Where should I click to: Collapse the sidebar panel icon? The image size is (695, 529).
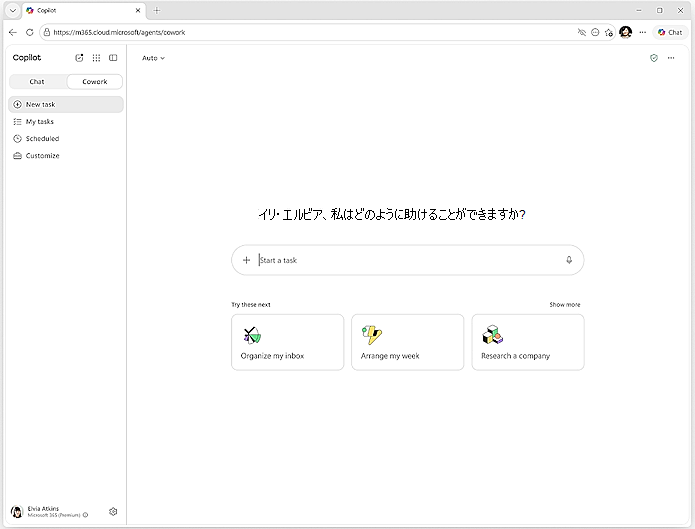(113, 58)
